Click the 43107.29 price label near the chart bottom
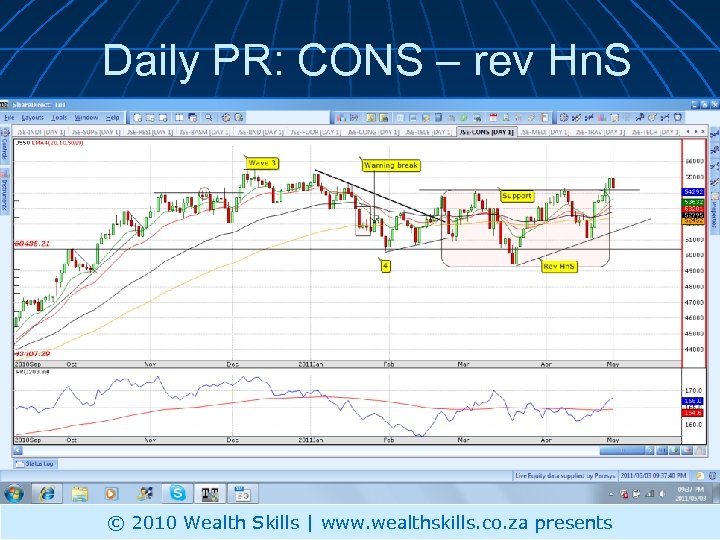Image resolution: width=720 pixels, height=540 pixels. point(32,354)
